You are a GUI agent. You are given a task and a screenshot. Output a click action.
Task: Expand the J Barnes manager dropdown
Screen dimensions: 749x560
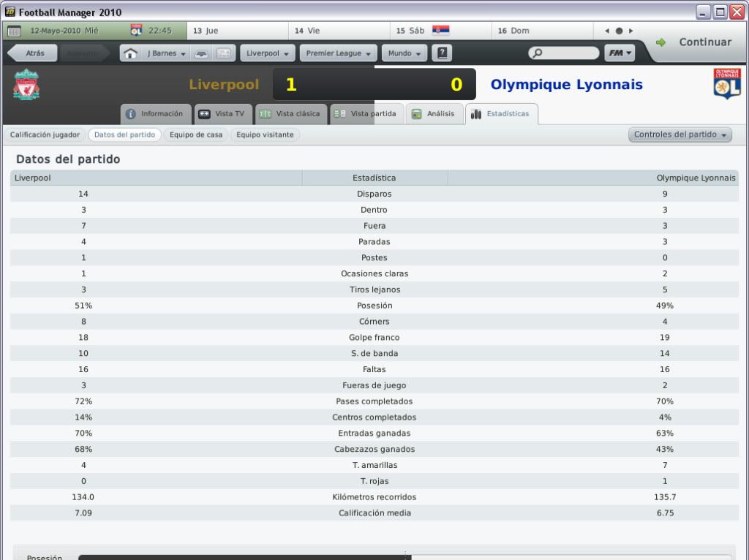tap(165, 53)
